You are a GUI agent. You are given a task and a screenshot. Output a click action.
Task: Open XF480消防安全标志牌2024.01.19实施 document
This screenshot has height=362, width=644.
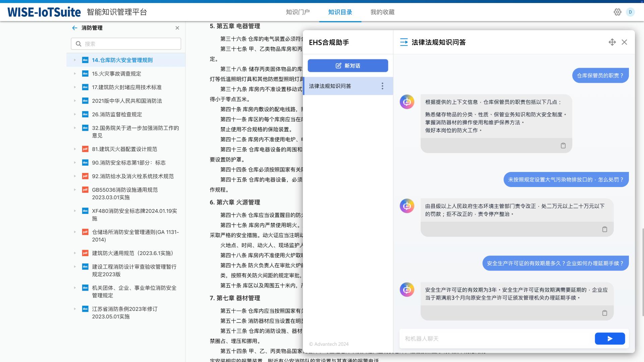pos(135,215)
